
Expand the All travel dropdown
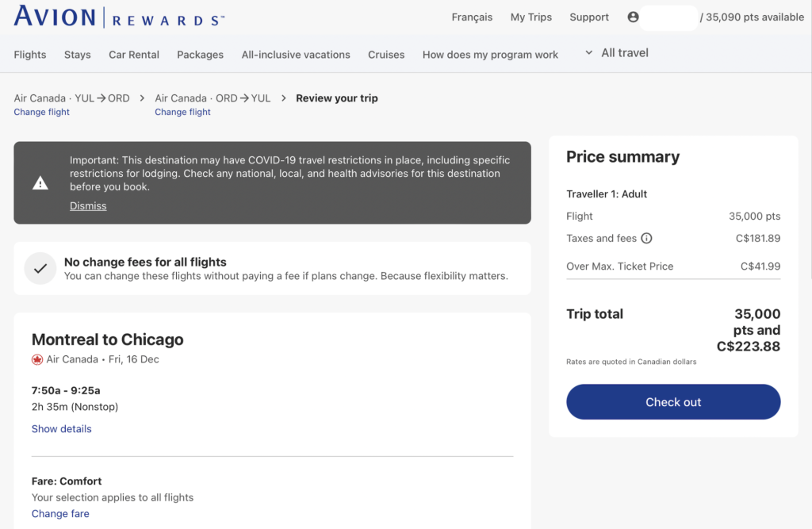[616, 53]
